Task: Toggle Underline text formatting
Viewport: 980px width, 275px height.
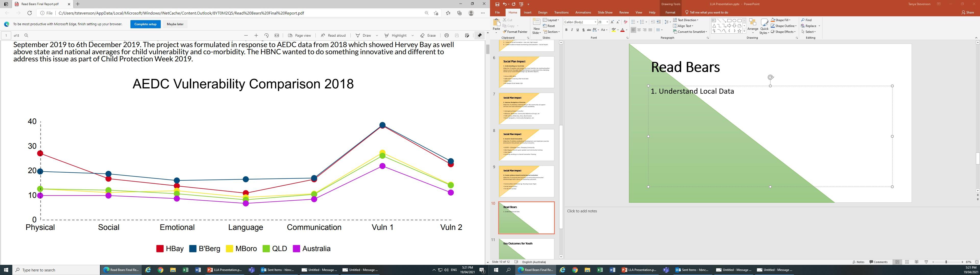Action: coord(578,30)
